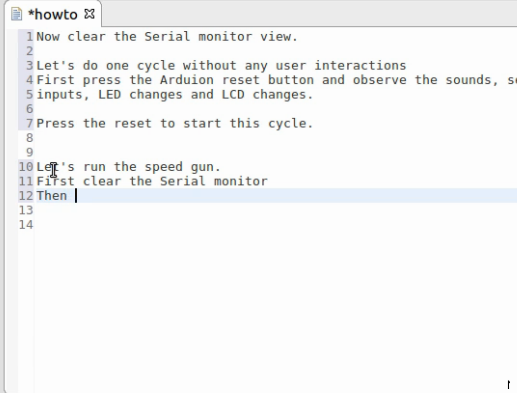Viewport: 517px width, 393px height.
Task: Click the empty line 13
Action: coord(275,210)
